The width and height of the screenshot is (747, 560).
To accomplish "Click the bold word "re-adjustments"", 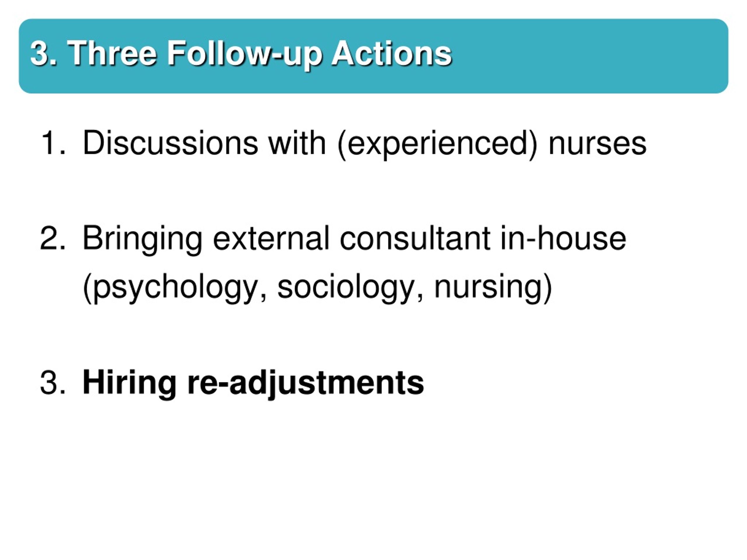I will [x=306, y=384].
